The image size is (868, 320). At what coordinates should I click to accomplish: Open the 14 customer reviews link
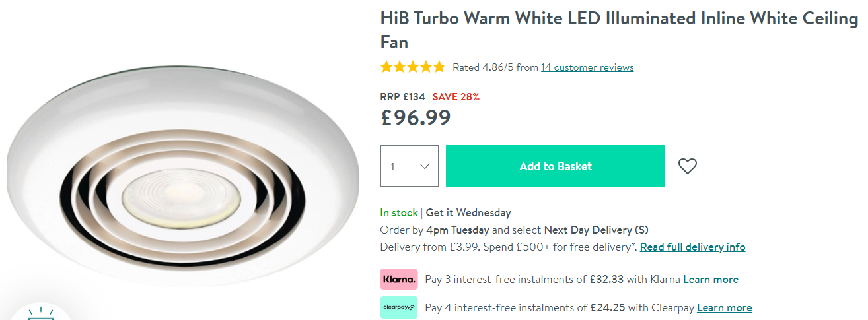(x=587, y=67)
